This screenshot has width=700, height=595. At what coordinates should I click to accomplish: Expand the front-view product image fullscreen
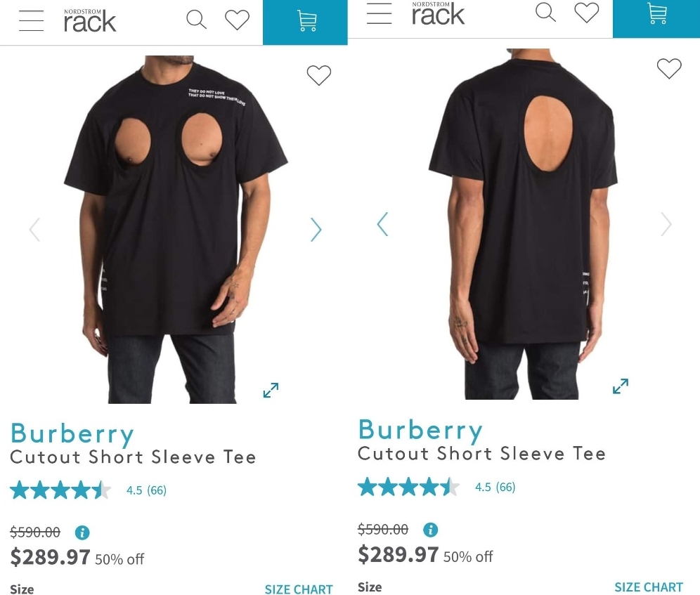(x=271, y=390)
